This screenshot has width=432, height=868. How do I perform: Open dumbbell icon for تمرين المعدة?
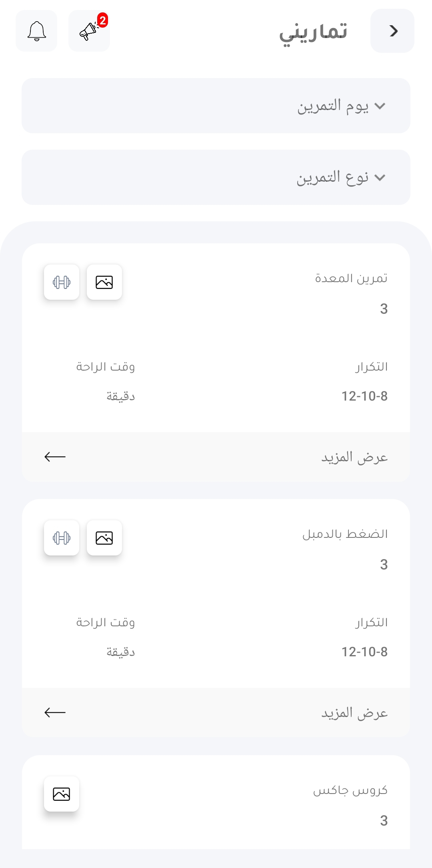pyautogui.click(x=62, y=282)
